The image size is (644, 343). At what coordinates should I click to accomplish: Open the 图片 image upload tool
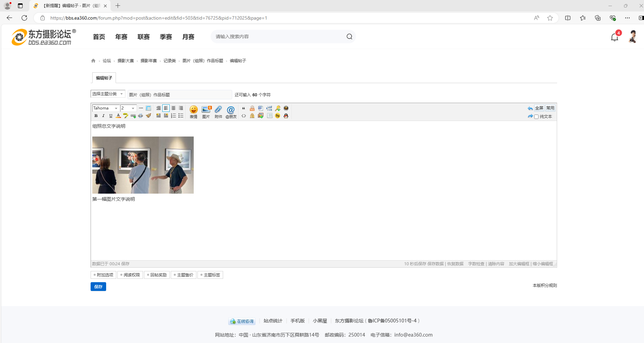pos(206,112)
